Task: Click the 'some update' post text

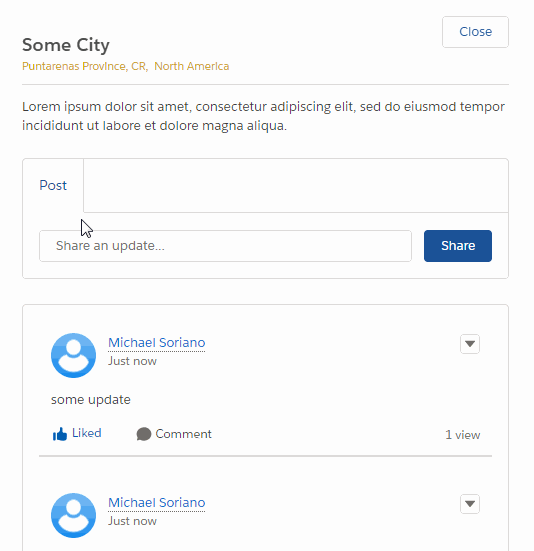Action: click(x=91, y=400)
